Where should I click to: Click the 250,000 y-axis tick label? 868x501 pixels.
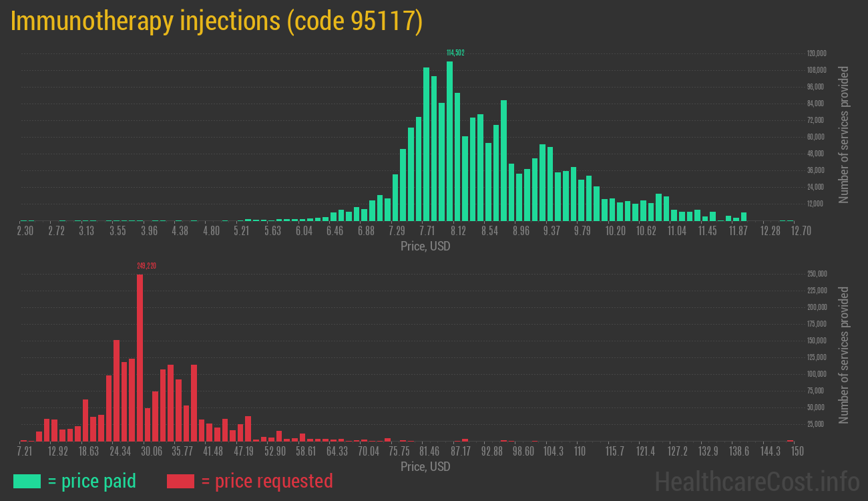[x=817, y=274]
